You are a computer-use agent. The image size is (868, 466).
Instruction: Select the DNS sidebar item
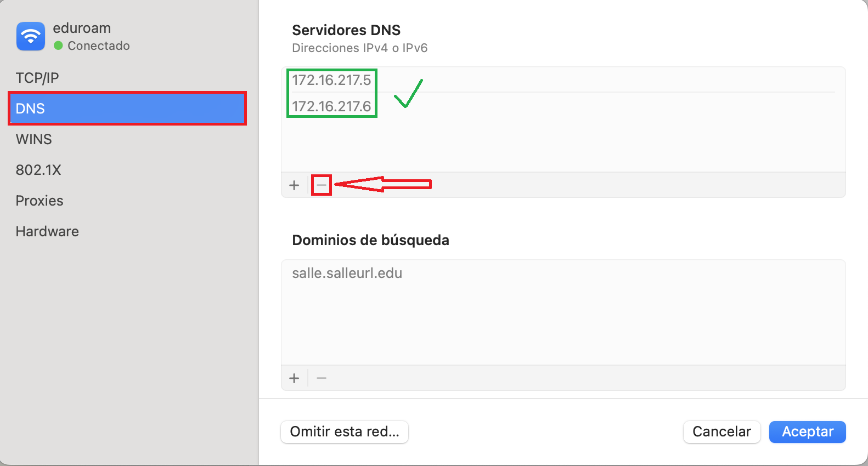[x=127, y=109]
